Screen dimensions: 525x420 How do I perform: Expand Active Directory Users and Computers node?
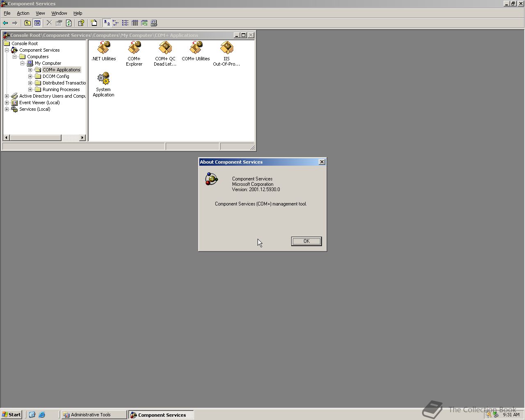pyautogui.click(x=7, y=96)
